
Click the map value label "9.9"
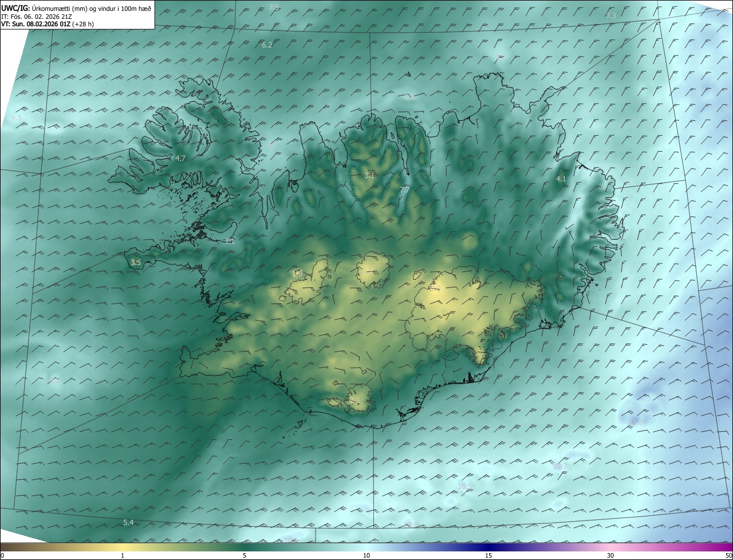pos(16,117)
